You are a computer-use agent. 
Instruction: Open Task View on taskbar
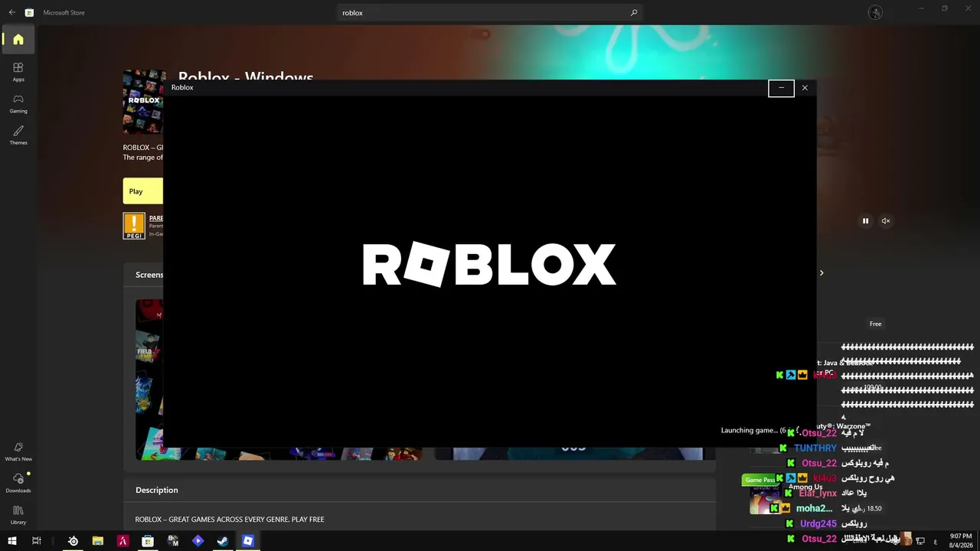36,541
